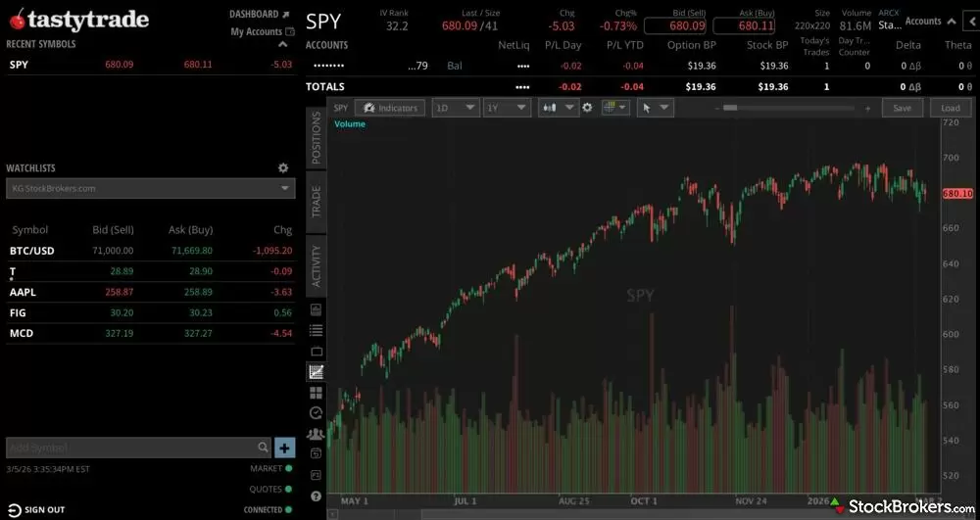The height and width of the screenshot is (520, 980).
Task: Click the TOTALS row label
Action: tap(325, 87)
